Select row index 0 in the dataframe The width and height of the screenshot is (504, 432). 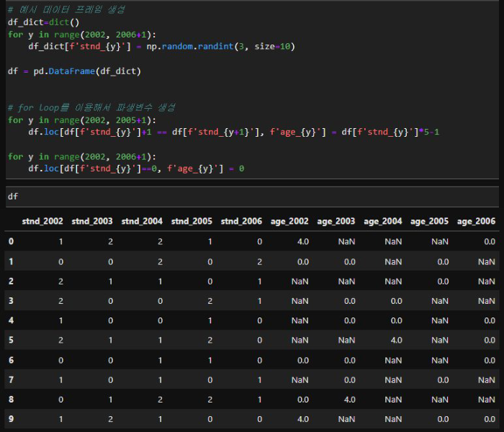click(x=11, y=241)
